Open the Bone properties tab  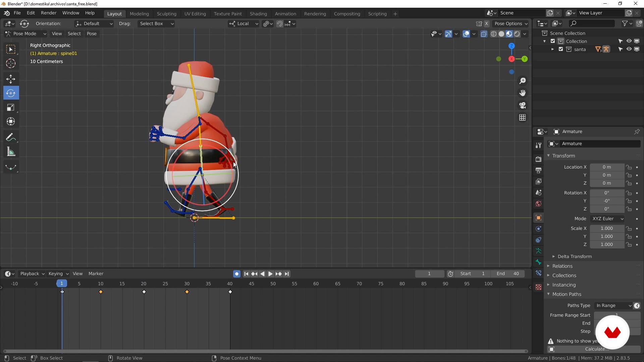coord(539,262)
